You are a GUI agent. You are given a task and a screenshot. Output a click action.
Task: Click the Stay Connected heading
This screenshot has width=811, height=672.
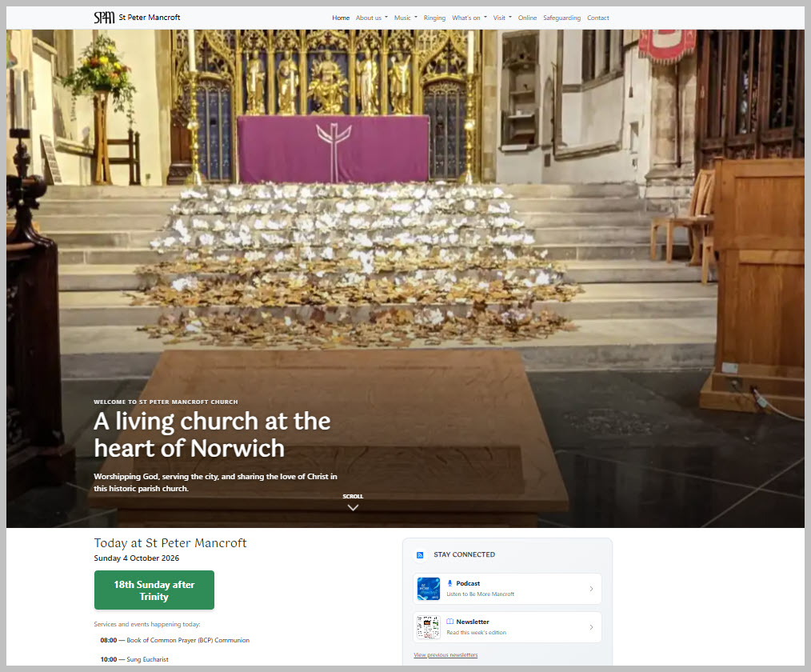[x=465, y=554]
